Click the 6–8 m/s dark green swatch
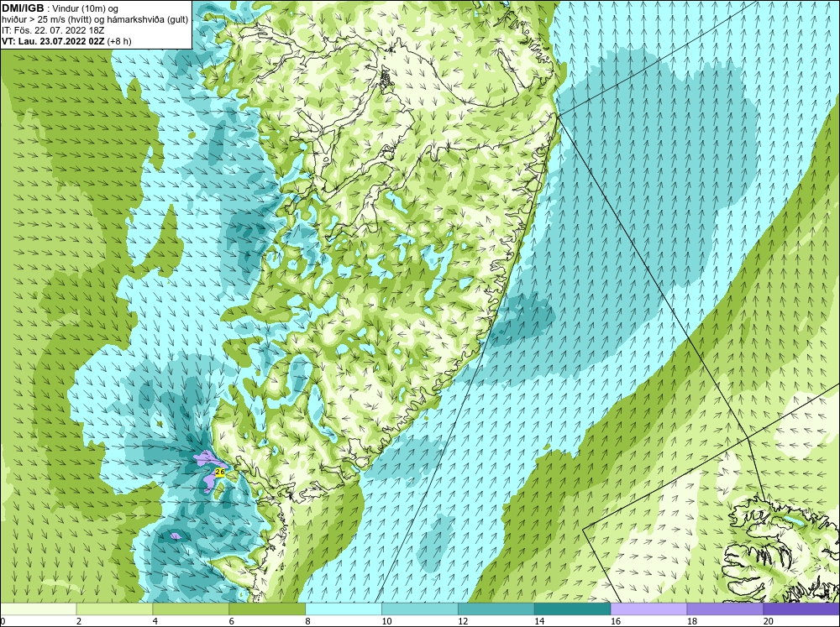Image resolution: width=840 pixels, height=627 pixels. coord(267,609)
